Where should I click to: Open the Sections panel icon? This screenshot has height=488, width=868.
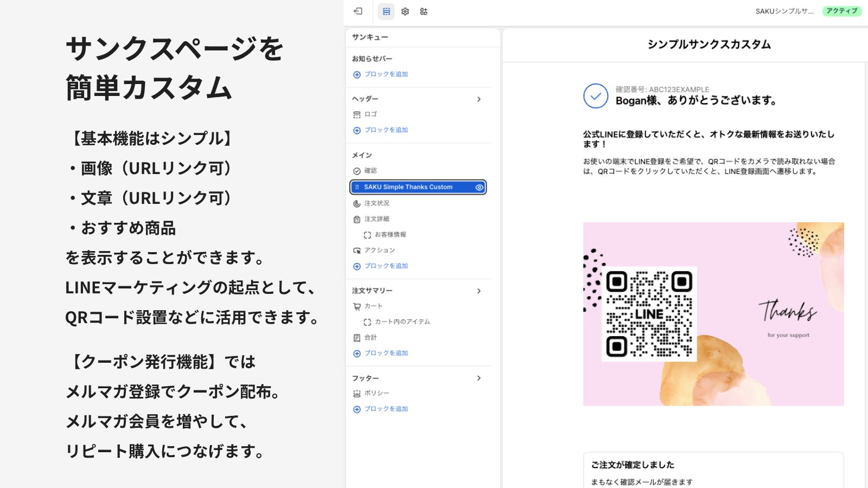386,11
